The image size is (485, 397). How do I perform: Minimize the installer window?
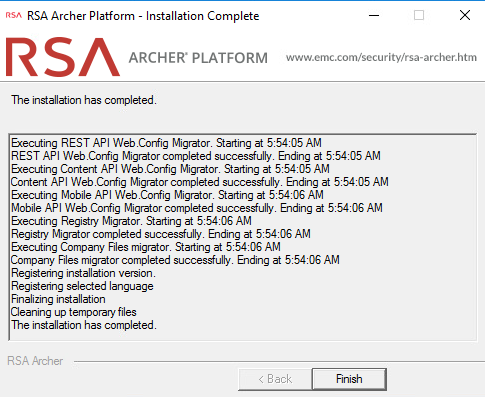tap(374, 15)
